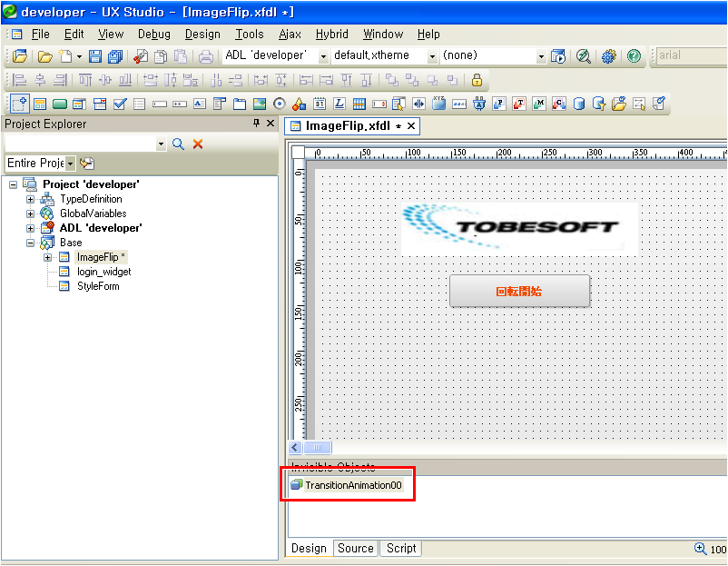
Task: Select the Radio component tool
Action: (280, 104)
